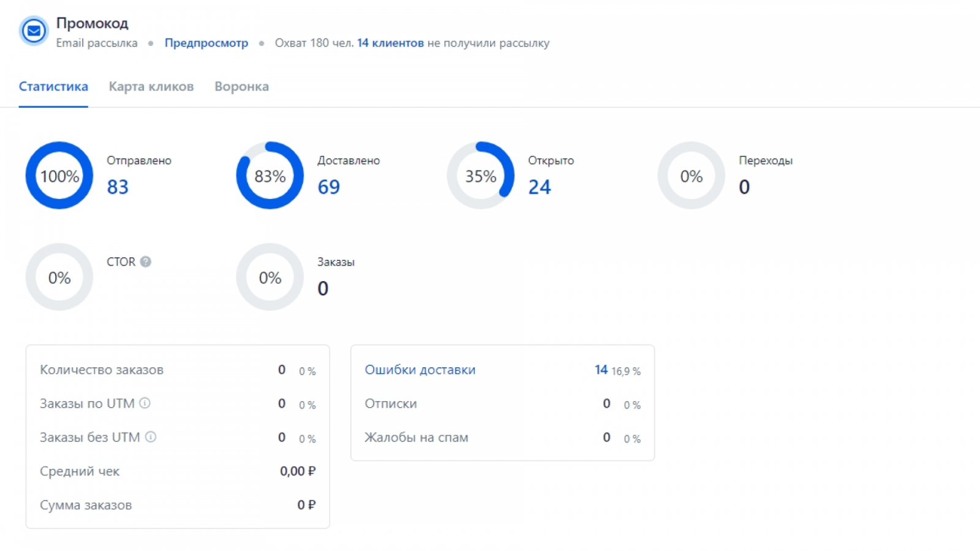The height and width of the screenshot is (551, 980).
Task: Click the Открыто label
Action: tap(551, 160)
